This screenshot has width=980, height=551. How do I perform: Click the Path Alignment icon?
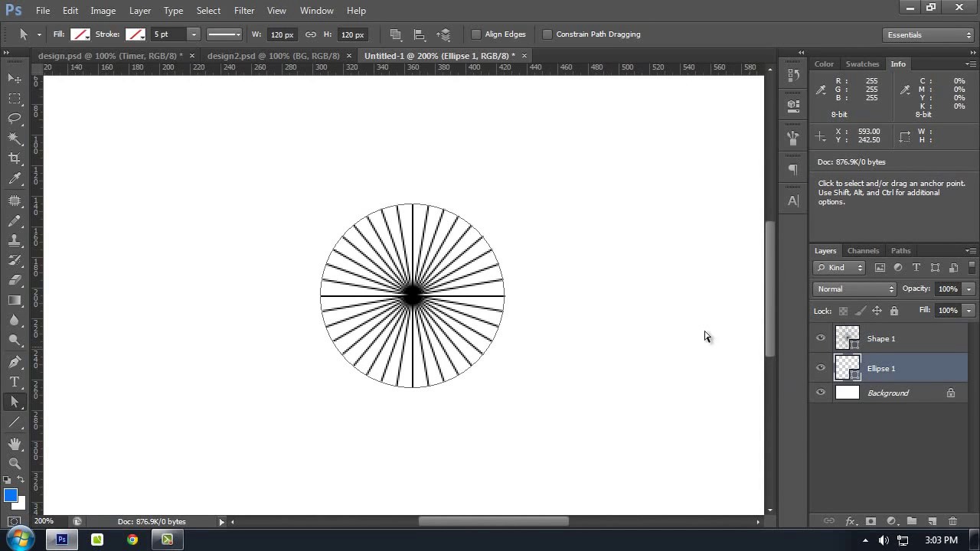[x=420, y=34]
